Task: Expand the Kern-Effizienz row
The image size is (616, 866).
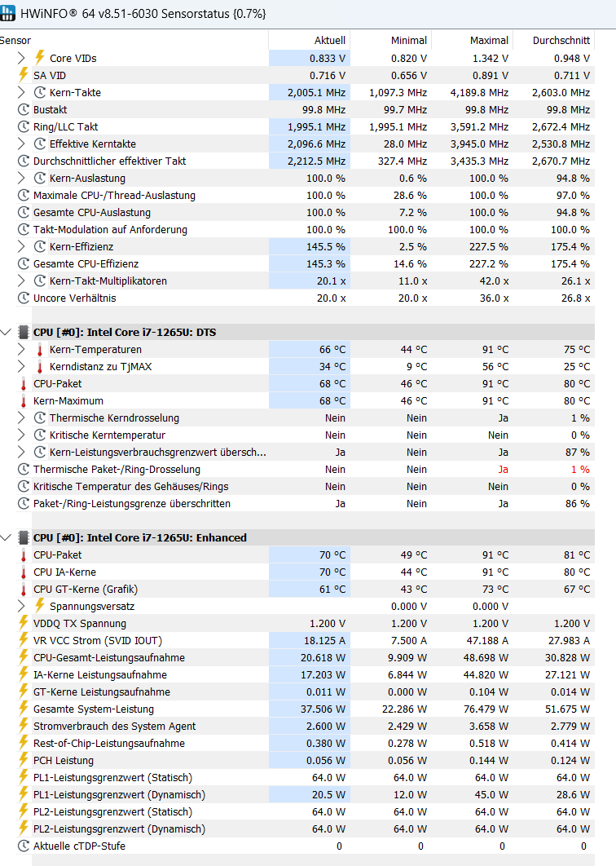Action: click(21, 246)
